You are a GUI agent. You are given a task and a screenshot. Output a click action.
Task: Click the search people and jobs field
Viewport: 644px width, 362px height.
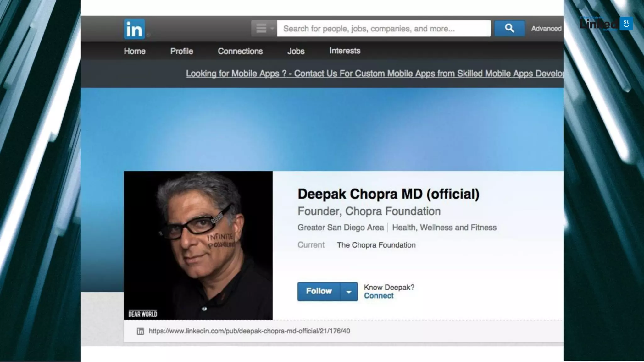(384, 29)
